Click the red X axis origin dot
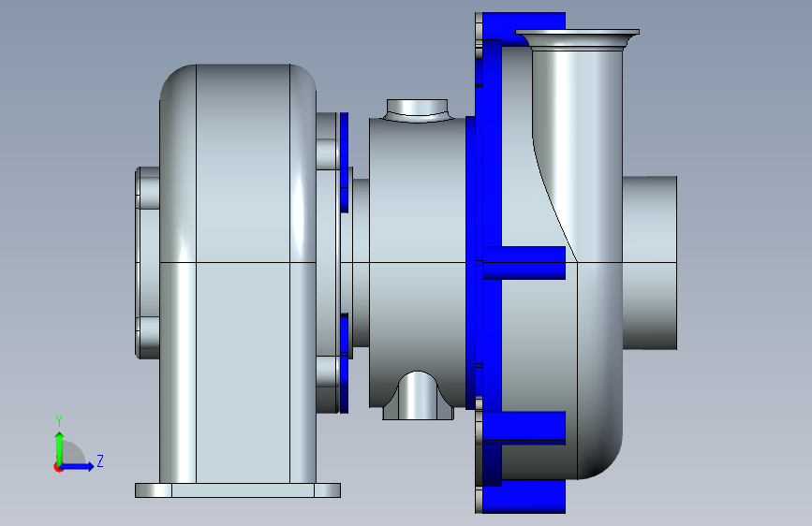This screenshot has height=526, width=812. point(58,467)
